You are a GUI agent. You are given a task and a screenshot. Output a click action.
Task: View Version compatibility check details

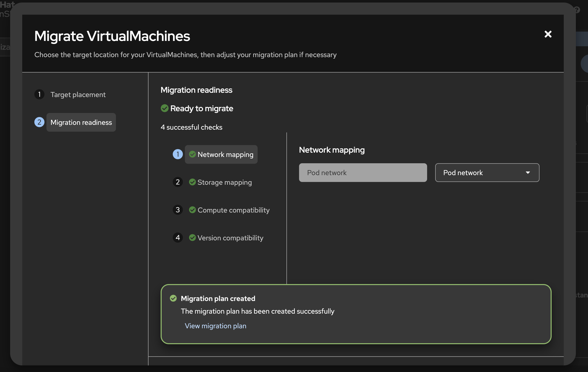[230, 238]
